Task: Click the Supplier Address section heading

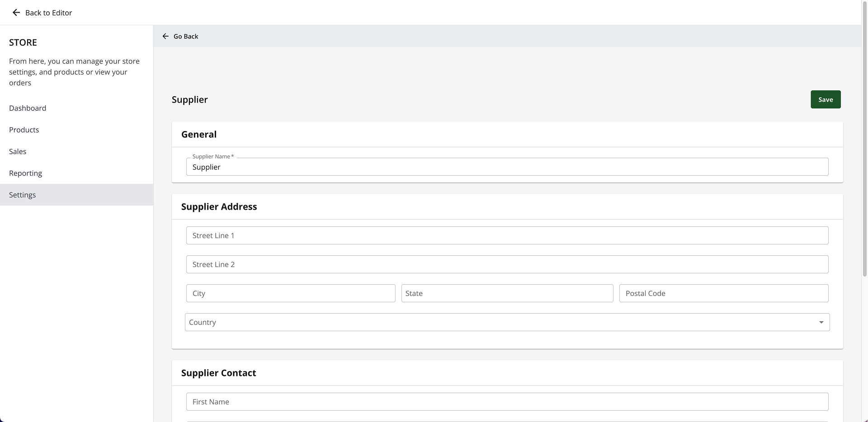Action: click(x=219, y=206)
